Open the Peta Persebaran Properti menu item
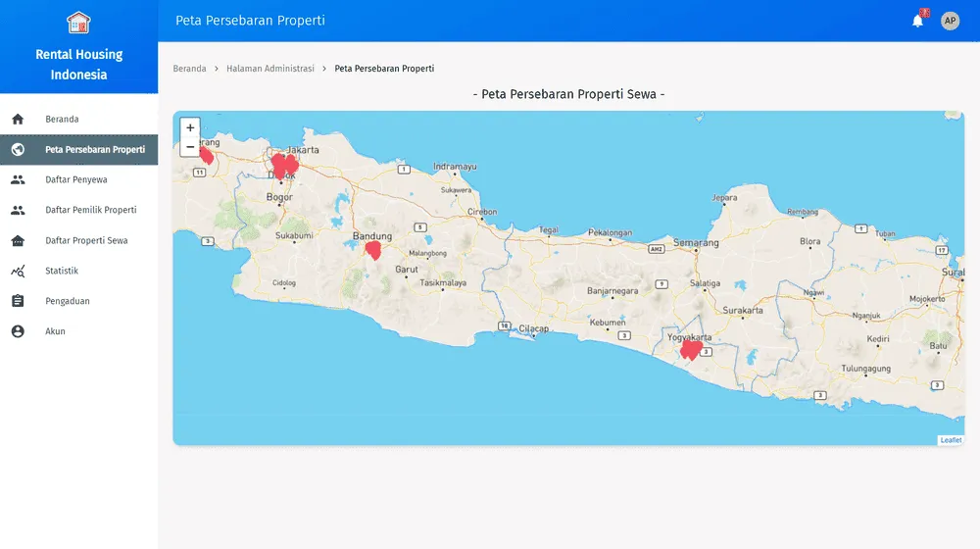Viewport: 980px width, 549px height. (x=78, y=149)
